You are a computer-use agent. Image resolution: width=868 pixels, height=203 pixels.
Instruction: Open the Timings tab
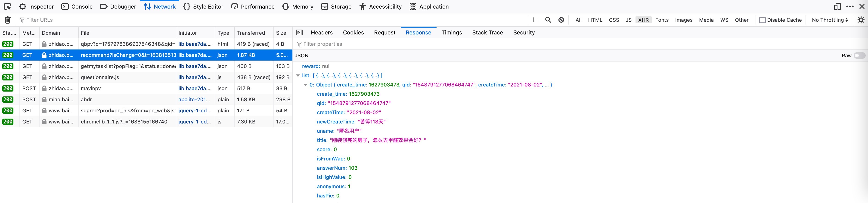click(452, 32)
